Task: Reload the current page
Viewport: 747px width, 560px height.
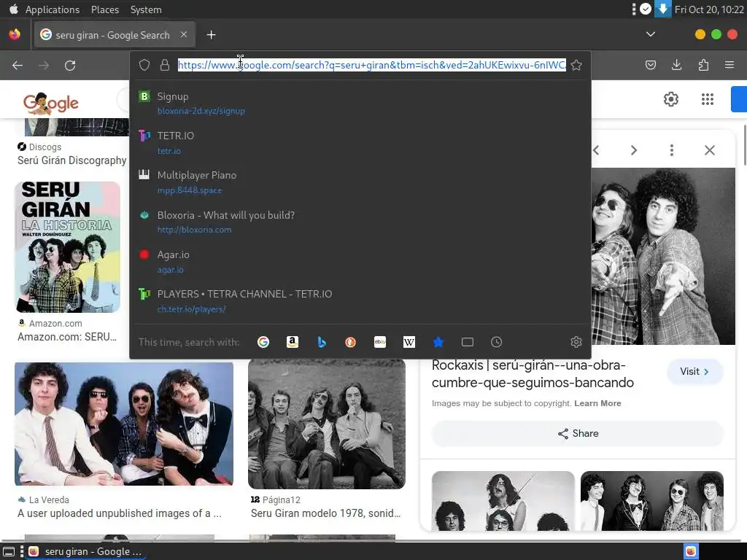Action: coord(70,65)
